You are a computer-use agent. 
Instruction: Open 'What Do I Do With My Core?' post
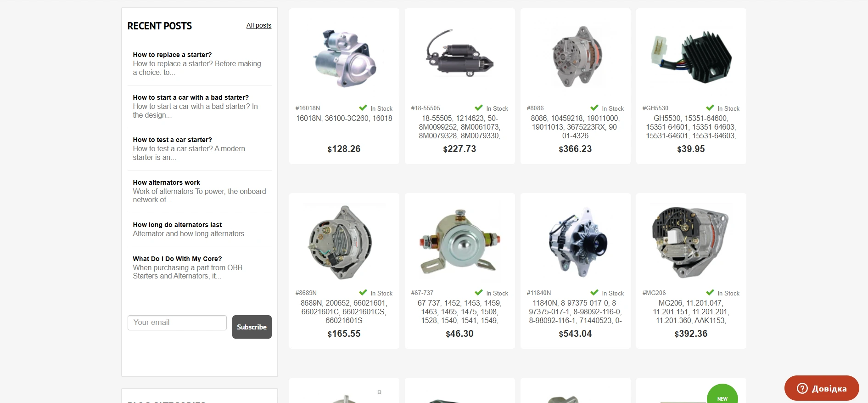coord(177,259)
